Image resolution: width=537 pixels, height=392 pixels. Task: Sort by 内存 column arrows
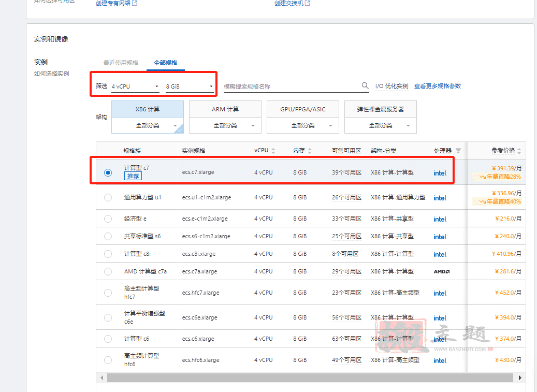click(310, 151)
